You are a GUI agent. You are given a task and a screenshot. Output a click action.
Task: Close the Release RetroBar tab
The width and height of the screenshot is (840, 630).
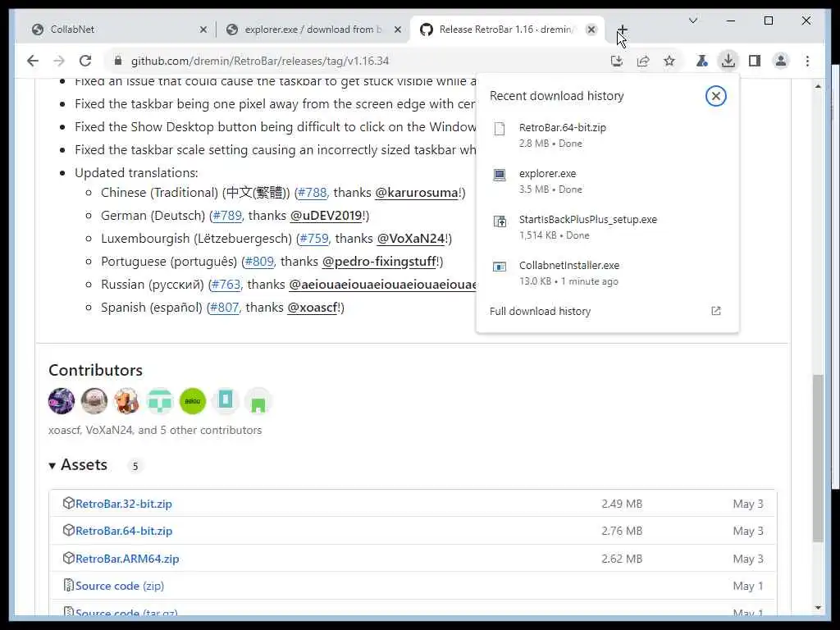pos(591,30)
